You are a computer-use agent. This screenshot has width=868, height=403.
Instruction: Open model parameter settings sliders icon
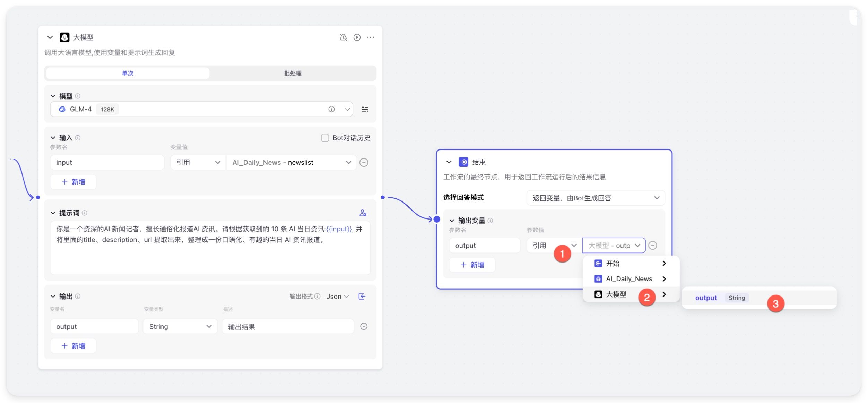tap(365, 109)
